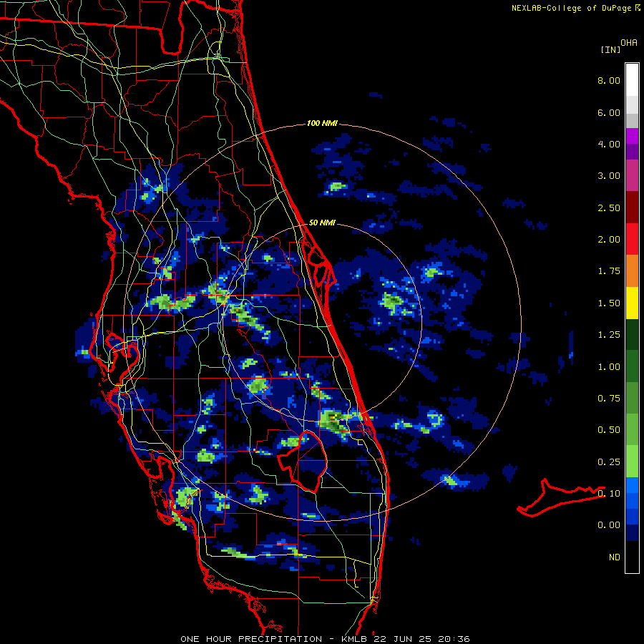The width and height of the screenshot is (644, 644).
Task: Click the 3.00 legend value
Action: [x=609, y=176]
